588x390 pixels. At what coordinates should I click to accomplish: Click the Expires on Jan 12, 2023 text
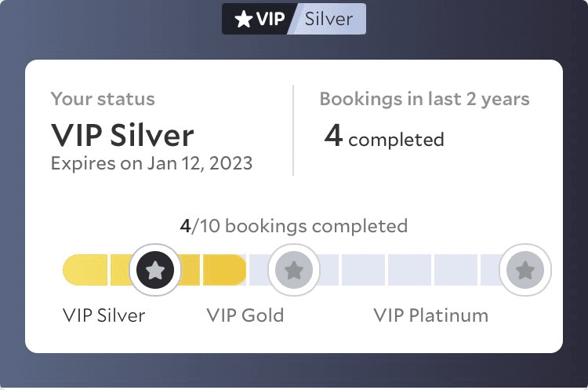pyautogui.click(x=151, y=163)
